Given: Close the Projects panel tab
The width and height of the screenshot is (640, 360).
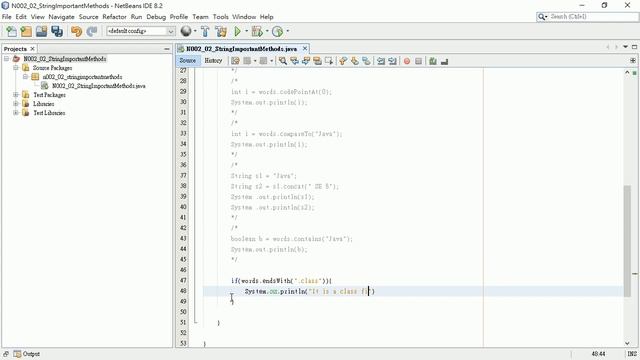Looking at the screenshot, I should pos(33,49).
